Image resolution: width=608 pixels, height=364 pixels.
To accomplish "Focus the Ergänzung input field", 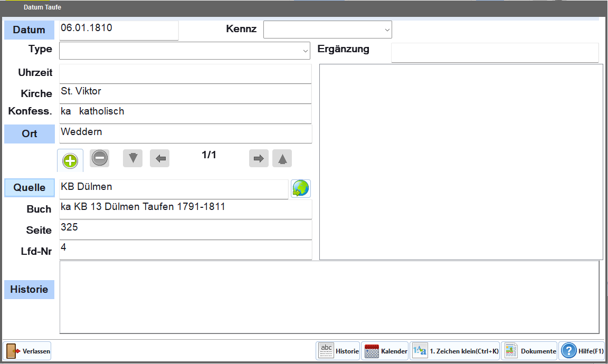I will pos(495,52).
